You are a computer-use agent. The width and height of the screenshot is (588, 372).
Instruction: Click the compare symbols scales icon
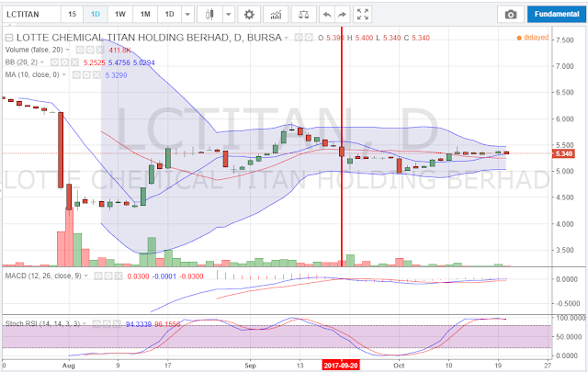(303, 15)
